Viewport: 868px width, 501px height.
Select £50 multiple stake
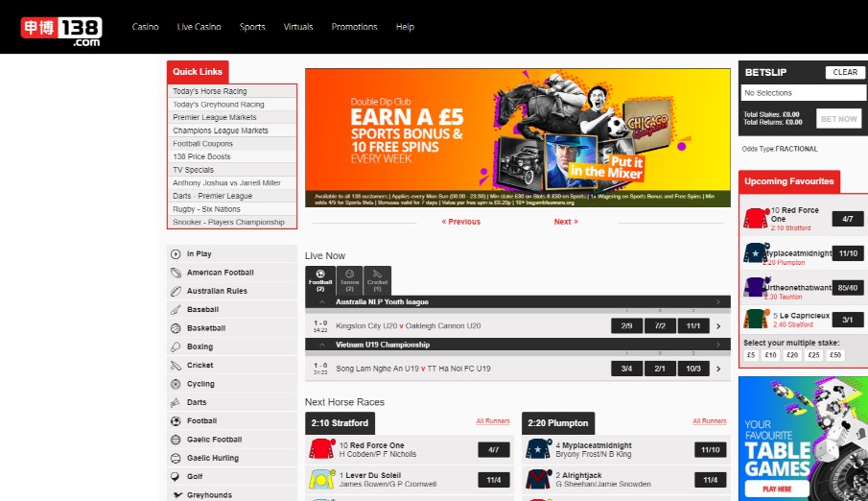tap(835, 355)
